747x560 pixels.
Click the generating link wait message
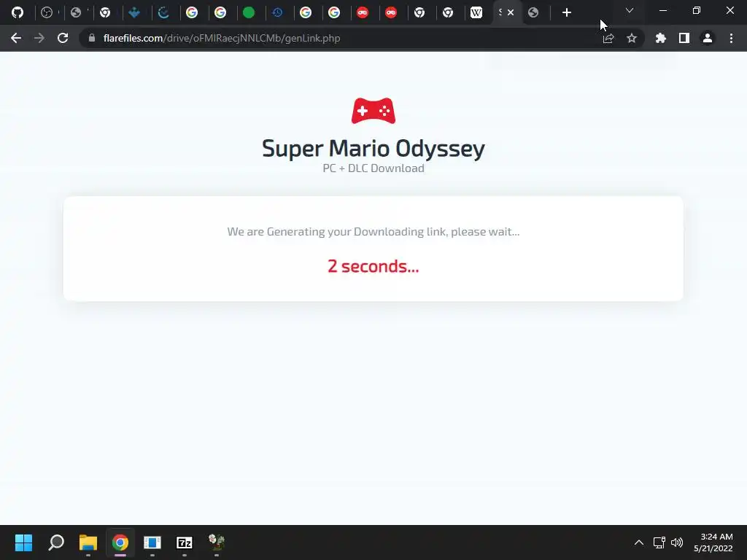point(373,231)
